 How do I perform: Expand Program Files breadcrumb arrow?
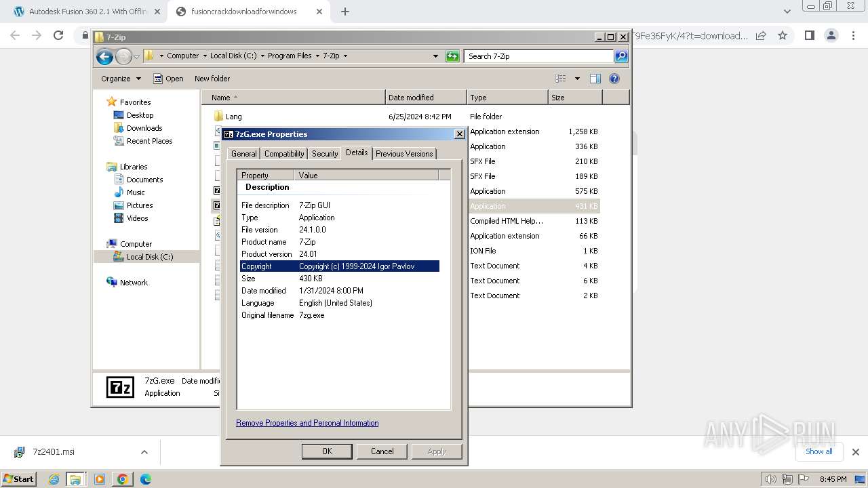[x=317, y=56]
